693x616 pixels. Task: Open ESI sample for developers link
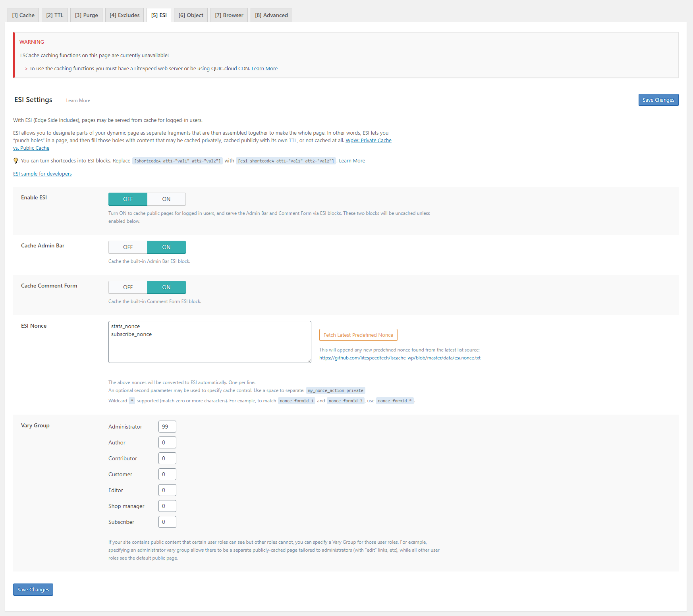pyautogui.click(x=42, y=174)
